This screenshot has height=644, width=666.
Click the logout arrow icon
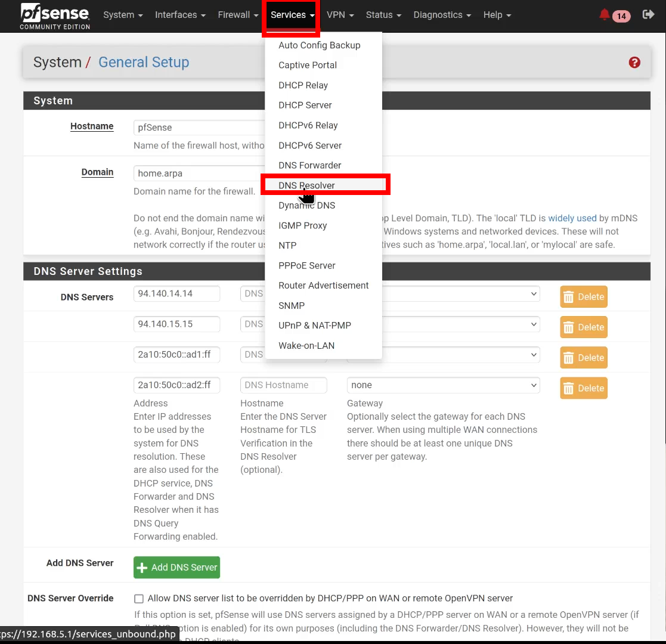(x=648, y=15)
